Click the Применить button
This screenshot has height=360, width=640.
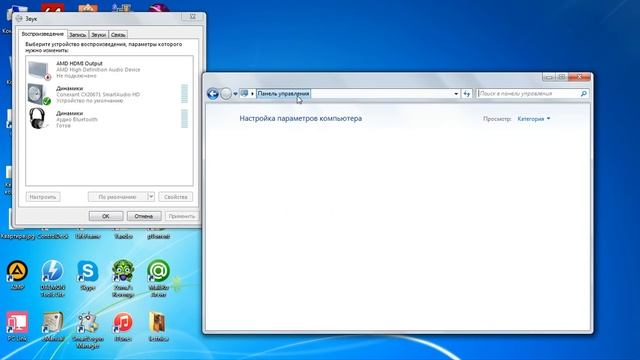182,216
